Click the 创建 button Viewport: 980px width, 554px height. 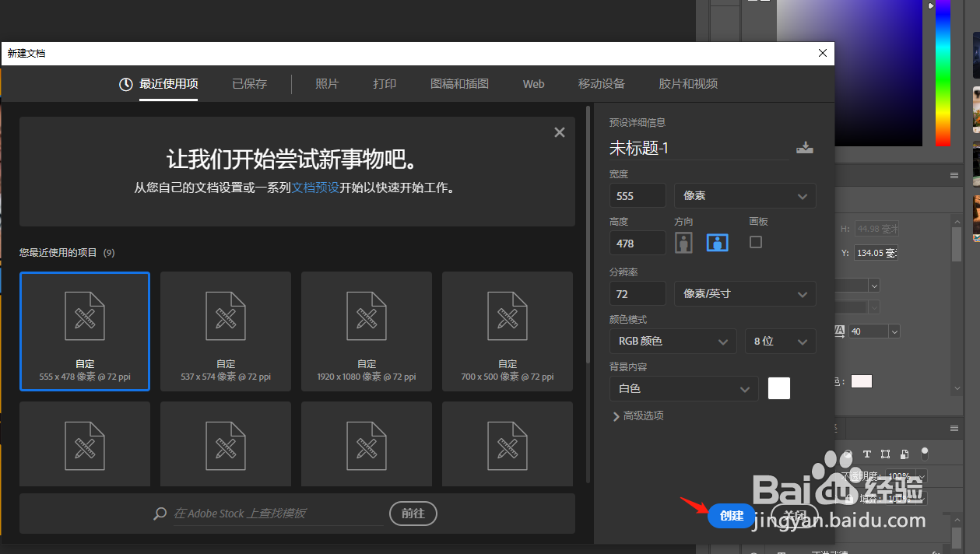coord(731,516)
